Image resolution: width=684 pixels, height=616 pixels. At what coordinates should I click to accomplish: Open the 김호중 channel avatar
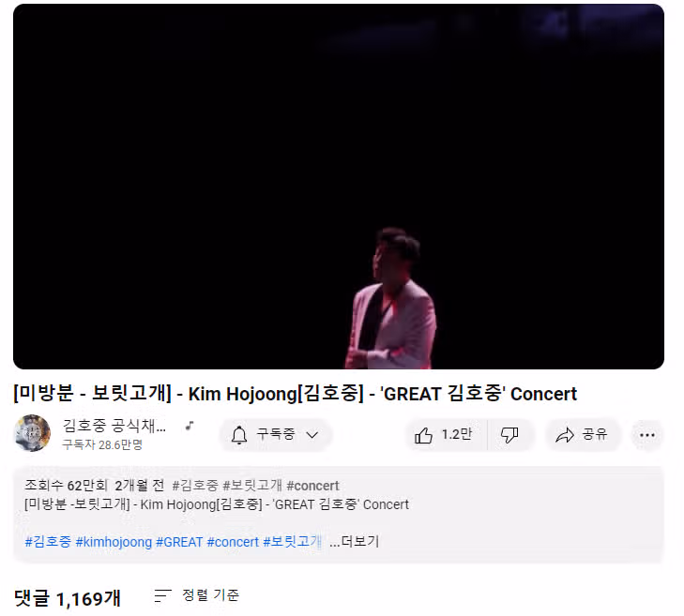pyautogui.click(x=32, y=433)
